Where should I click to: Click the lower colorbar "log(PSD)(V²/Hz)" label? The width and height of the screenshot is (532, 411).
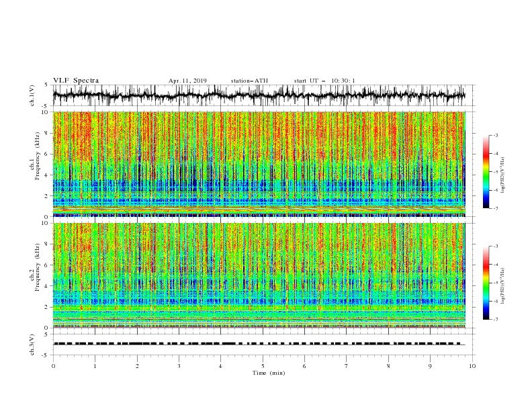coord(503,285)
